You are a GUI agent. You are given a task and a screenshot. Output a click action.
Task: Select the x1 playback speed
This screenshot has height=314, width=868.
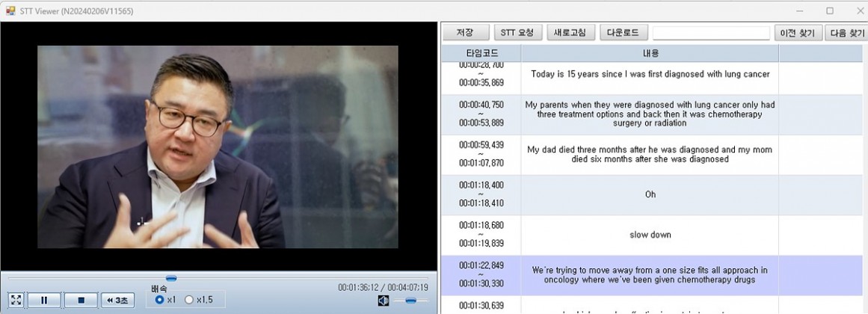166,300
